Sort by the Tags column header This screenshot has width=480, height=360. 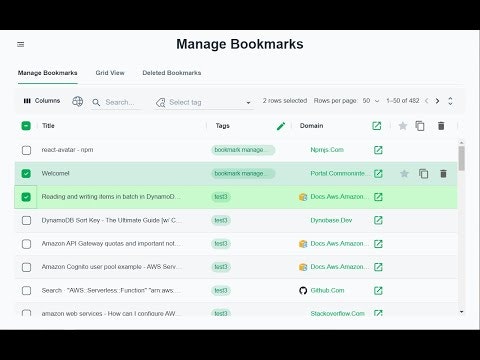pyautogui.click(x=223, y=126)
